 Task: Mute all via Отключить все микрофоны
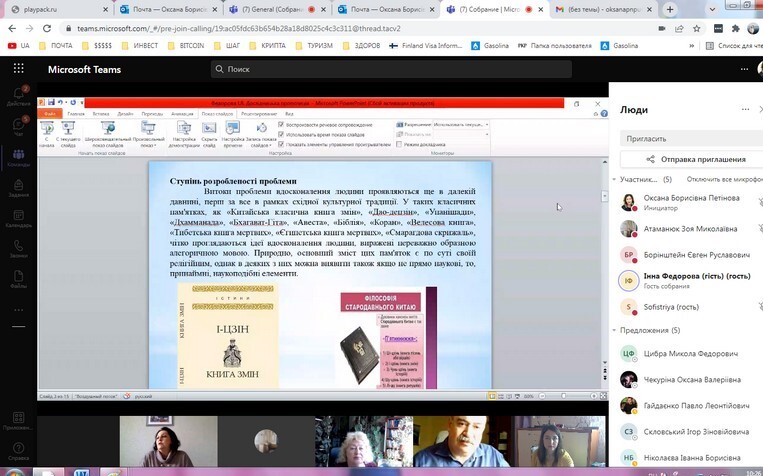point(722,180)
